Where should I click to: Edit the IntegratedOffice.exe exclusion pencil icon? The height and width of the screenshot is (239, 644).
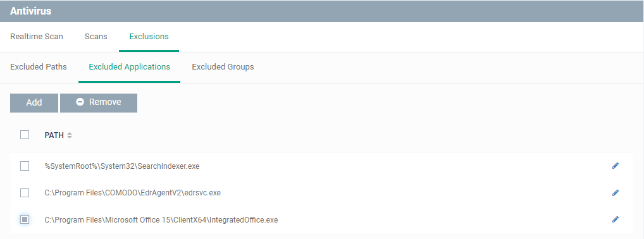pos(616,219)
